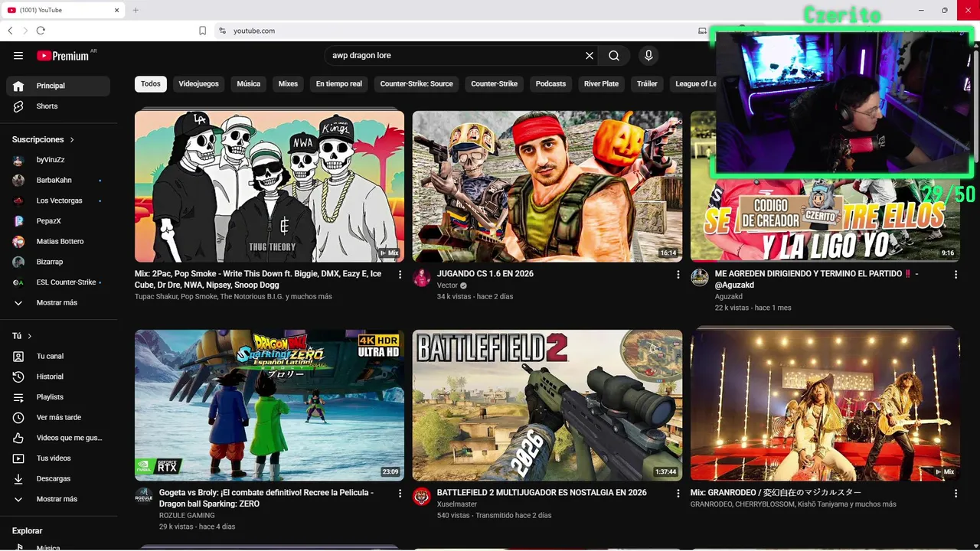This screenshot has height=551, width=980.
Task: Select the En tiempo real chip
Action: 339,84
